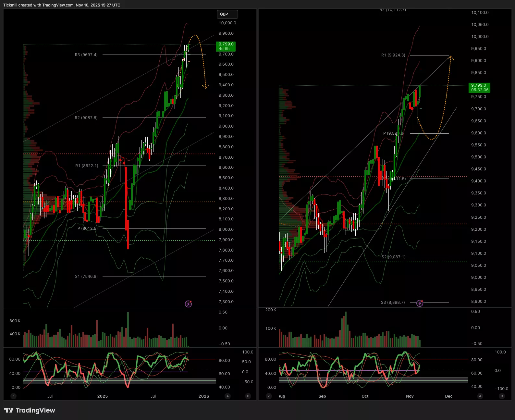Toggle auto scale A on right chart
The width and height of the screenshot is (515, 420).
coord(480,396)
